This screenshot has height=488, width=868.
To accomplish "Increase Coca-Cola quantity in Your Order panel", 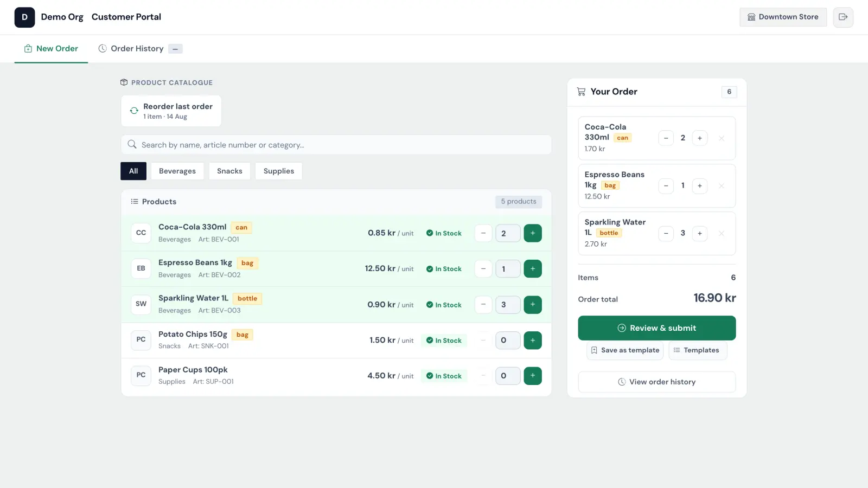I will pyautogui.click(x=700, y=138).
